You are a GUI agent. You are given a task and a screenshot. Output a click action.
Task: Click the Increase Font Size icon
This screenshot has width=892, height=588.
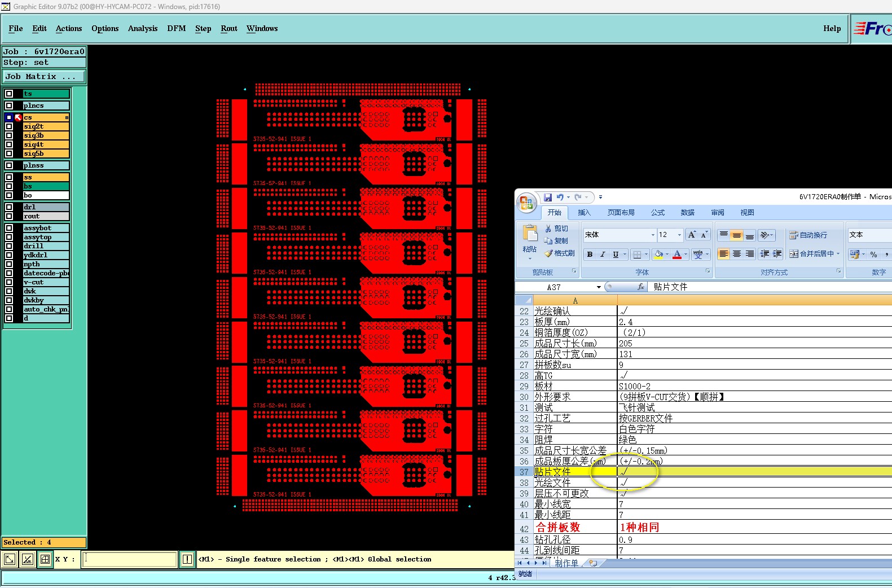coord(692,235)
